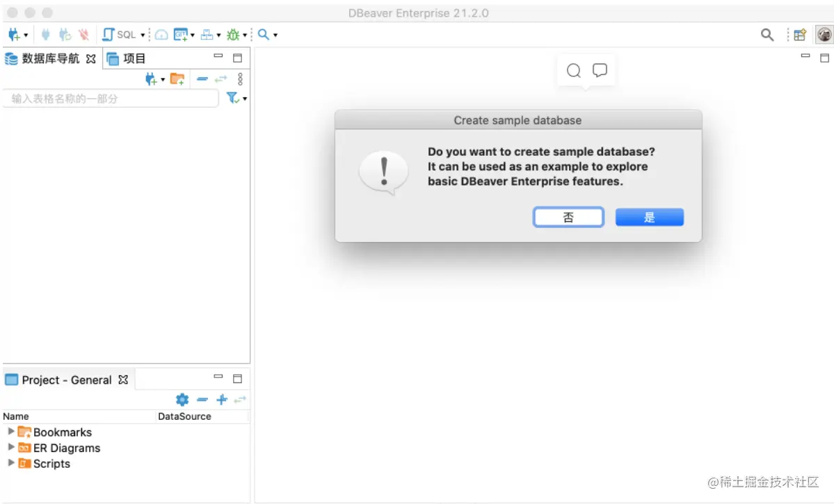Toggle link with editor arrows in navigator toolbar
The height and width of the screenshot is (504, 834).
click(220, 79)
